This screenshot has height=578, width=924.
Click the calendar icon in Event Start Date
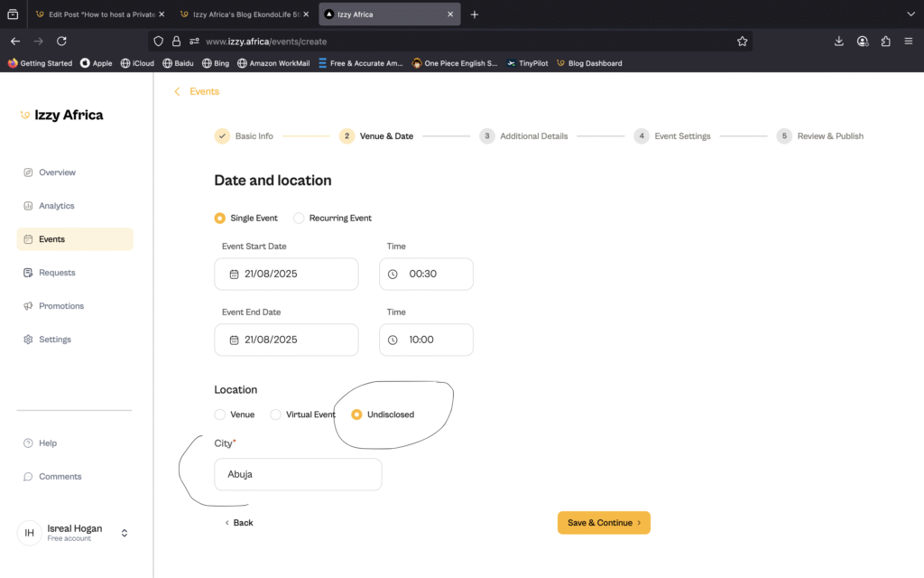[x=234, y=274]
